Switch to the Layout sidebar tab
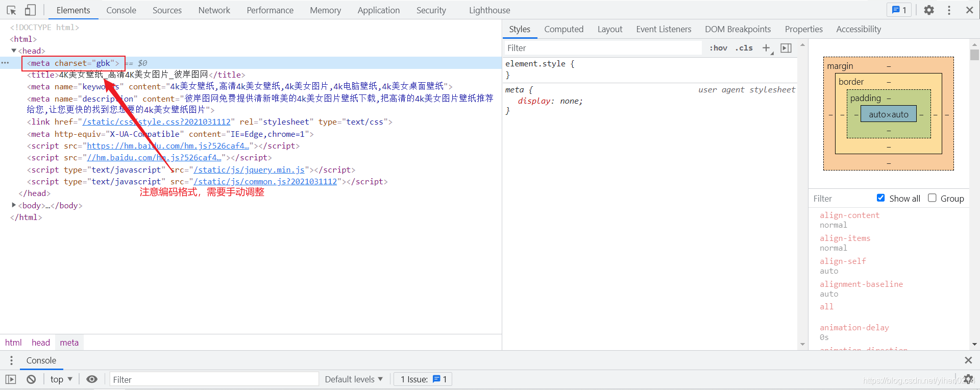Viewport: 980px width, 390px height. [610, 29]
